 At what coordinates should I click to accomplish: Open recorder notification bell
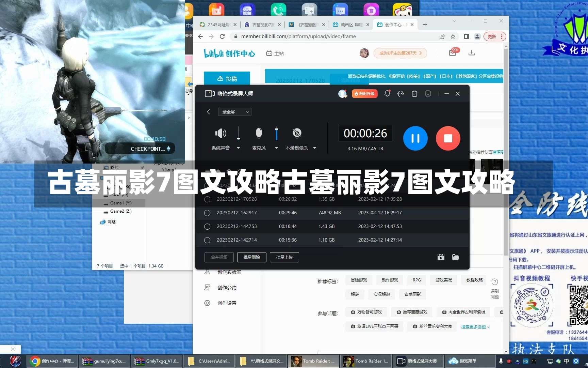click(x=387, y=93)
